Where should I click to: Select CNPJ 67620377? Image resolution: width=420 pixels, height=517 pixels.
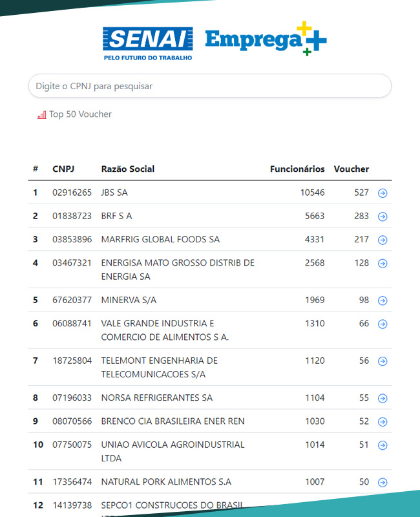[72, 300]
